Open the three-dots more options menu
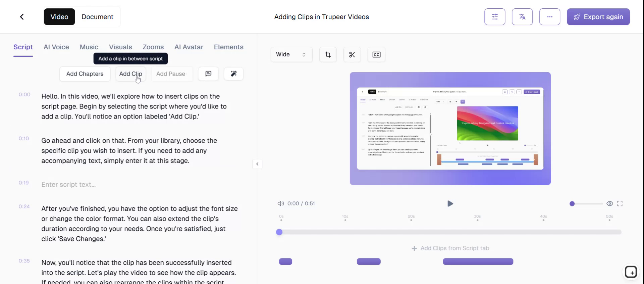This screenshot has height=284, width=644. point(549,17)
